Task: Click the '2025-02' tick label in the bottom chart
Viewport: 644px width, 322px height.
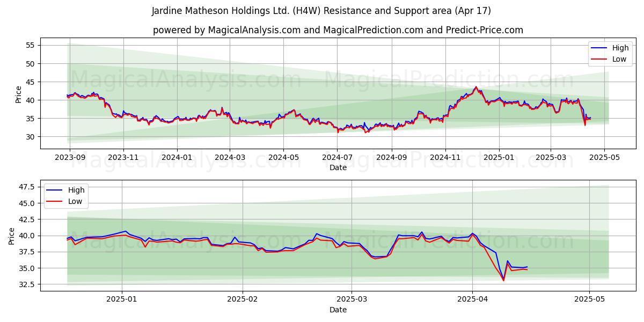Action: tap(243, 299)
